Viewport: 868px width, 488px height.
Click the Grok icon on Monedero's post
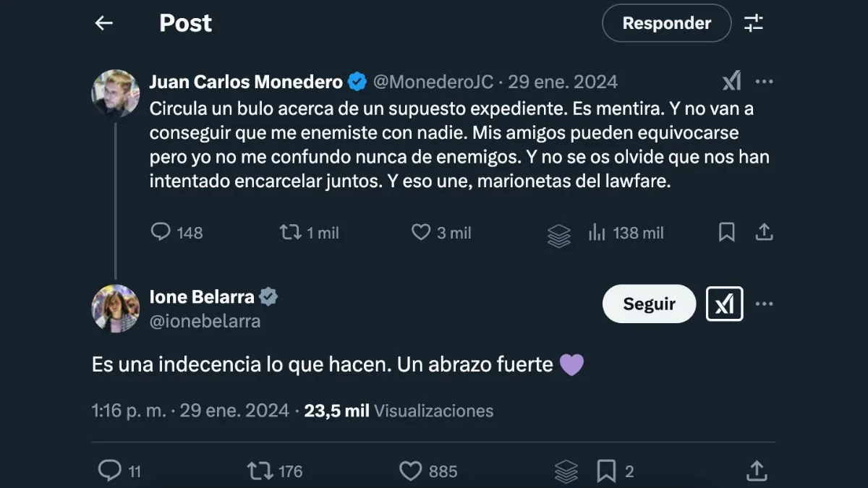[x=731, y=82]
